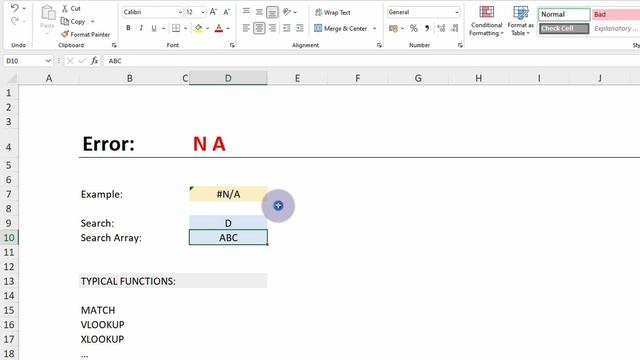Viewport: 640px width, 360px height.
Task: Click the Paste clipboard icon
Action: point(48,13)
